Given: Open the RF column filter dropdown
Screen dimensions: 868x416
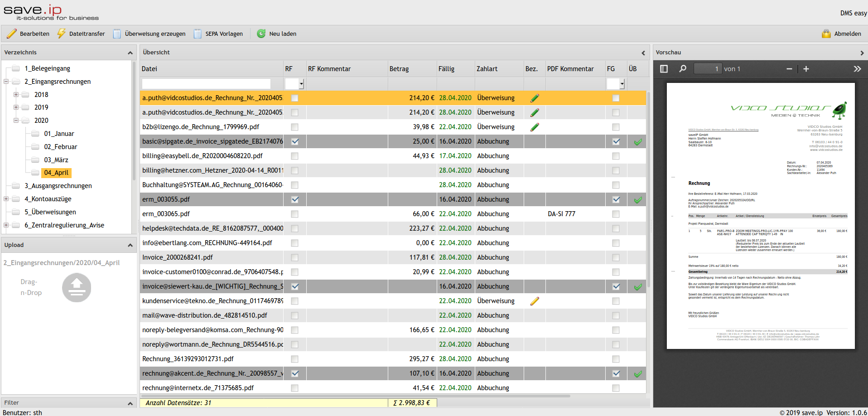Looking at the screenshot, I should (x=301, y=84).
